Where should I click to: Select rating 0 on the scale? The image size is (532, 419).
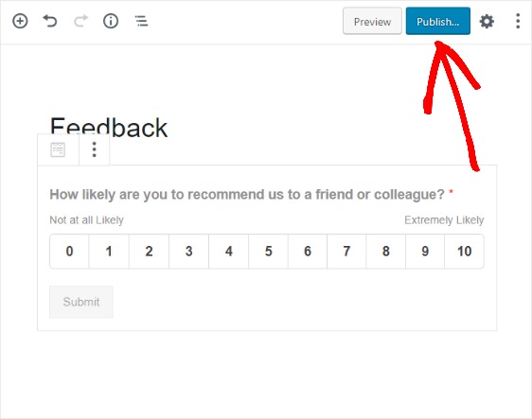[69, 252]
